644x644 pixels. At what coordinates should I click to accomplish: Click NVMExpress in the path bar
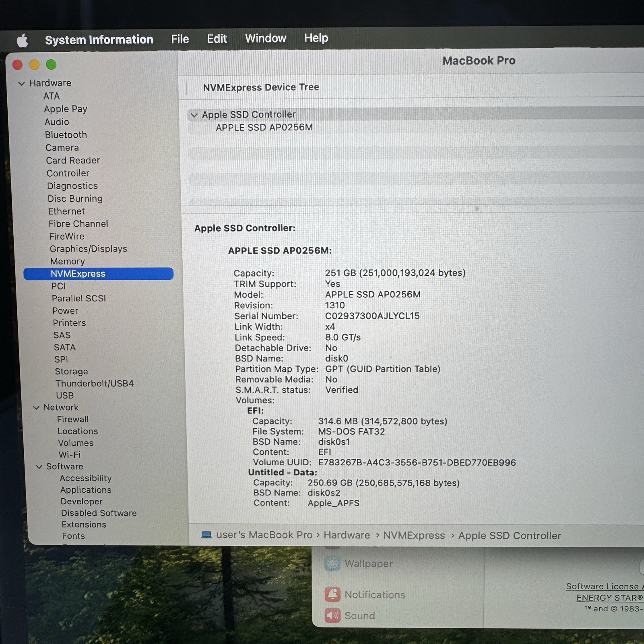point(414,535)
